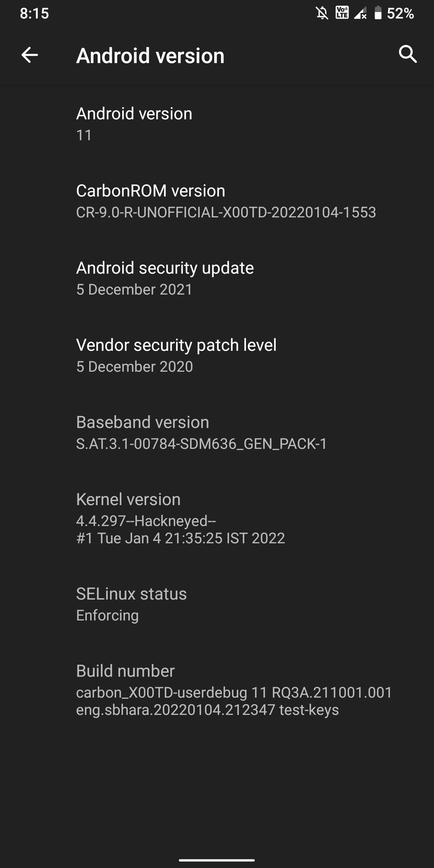Open the CarbonROM version entry
This screenshot has width=434, height=868.
[x=217, y=201]
